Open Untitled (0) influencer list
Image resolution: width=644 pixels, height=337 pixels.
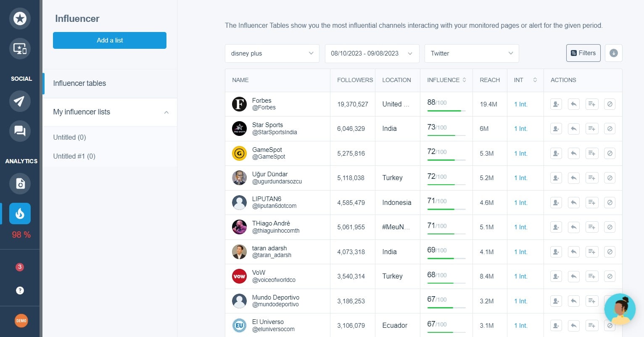tap(69, 137)
